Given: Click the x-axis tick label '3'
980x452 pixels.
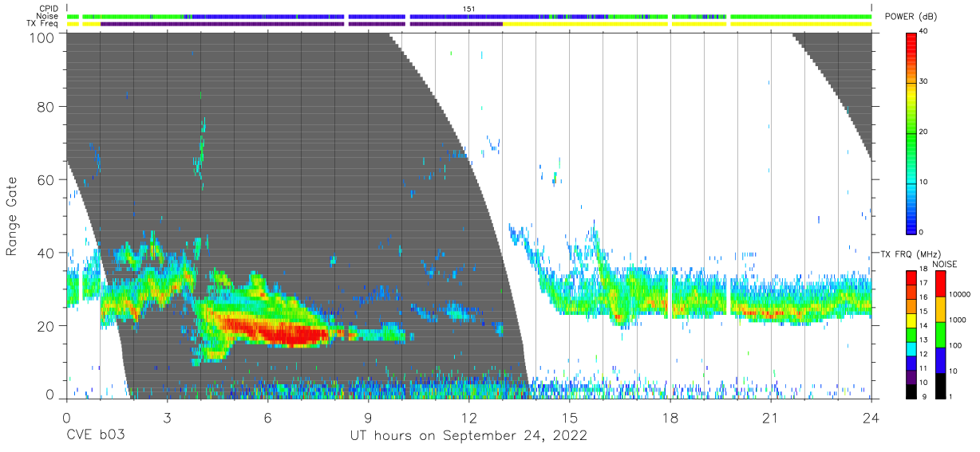Looking at the screenshot, I should pos(167,417).
